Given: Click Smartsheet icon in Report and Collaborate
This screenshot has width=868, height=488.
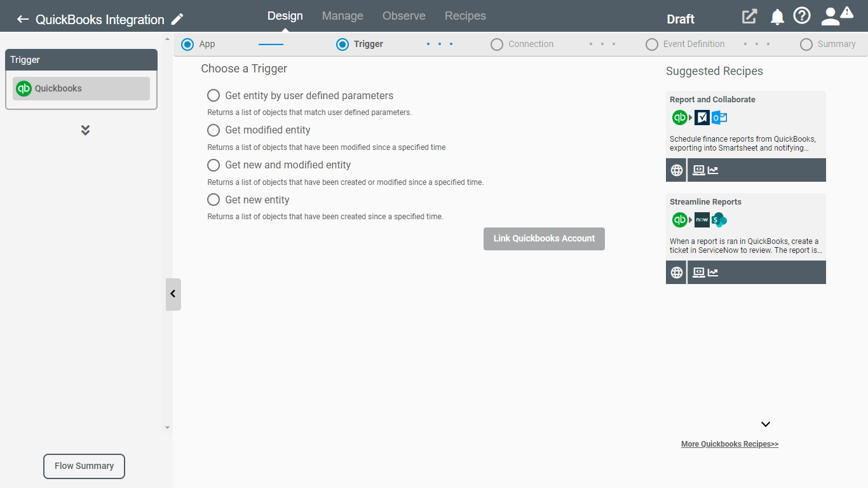Looking at the screenshot, I should (702, 118).
